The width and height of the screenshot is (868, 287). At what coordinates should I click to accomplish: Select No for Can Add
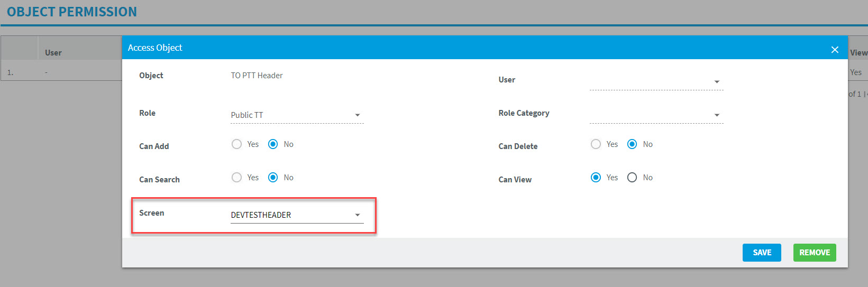coord(273,144)
